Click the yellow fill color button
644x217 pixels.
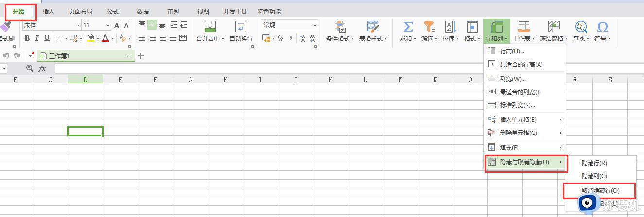(91, 38)
